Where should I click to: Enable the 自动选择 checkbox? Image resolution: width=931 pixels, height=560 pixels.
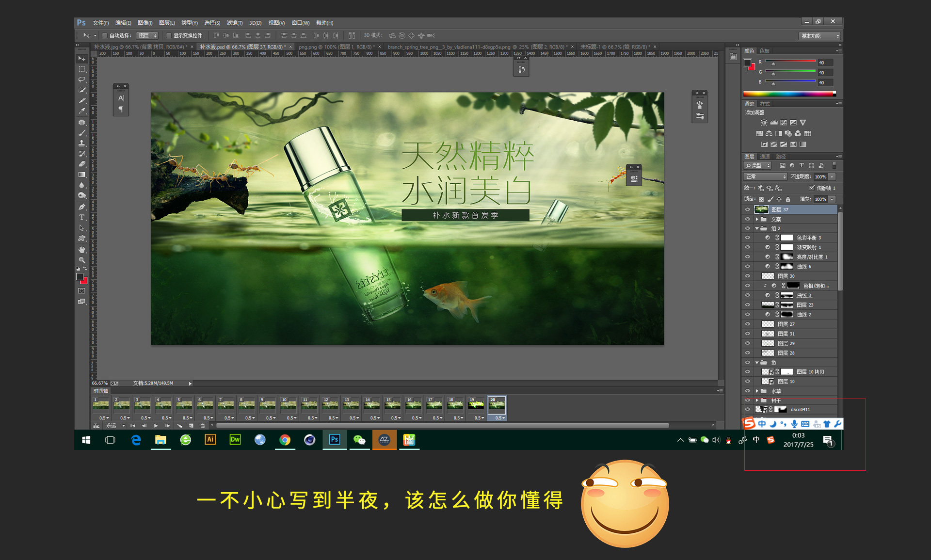click(104, 35)
